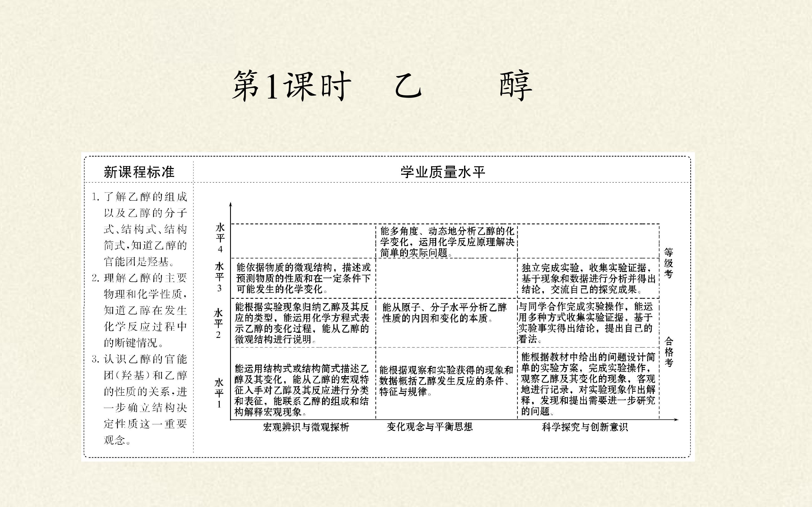Select the 学业质量水平 header text
Viewport: 812px width, 507px height.
coord(443,172)
